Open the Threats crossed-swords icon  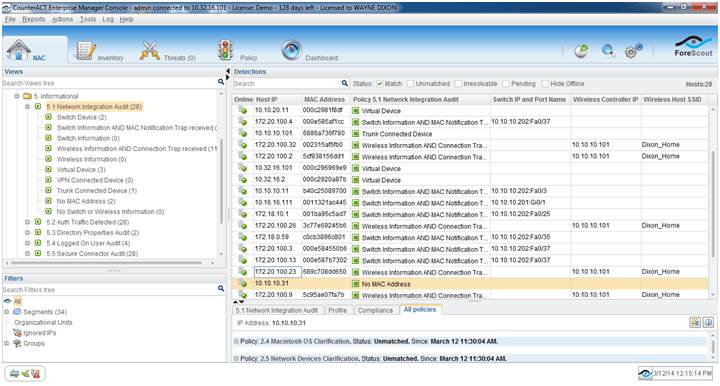pos(150,50)
